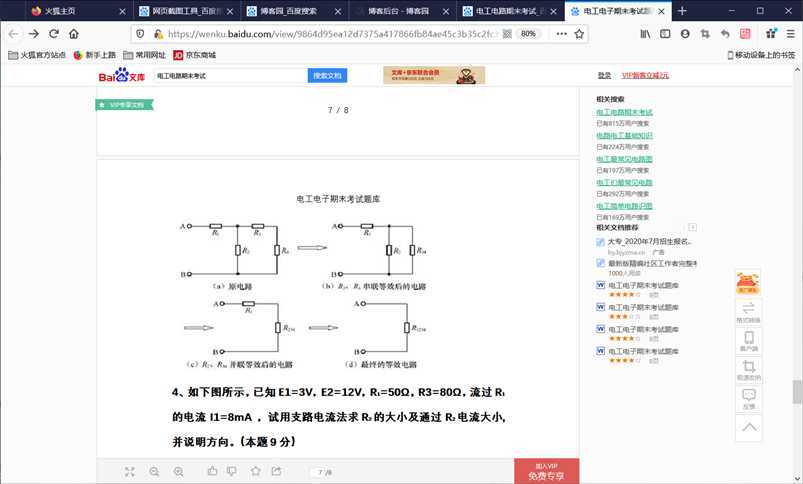Image resolution: width=803 pixels, height=484 pixels.
Task: Bookmark this page with the star
Action: [x=579, y=34]
